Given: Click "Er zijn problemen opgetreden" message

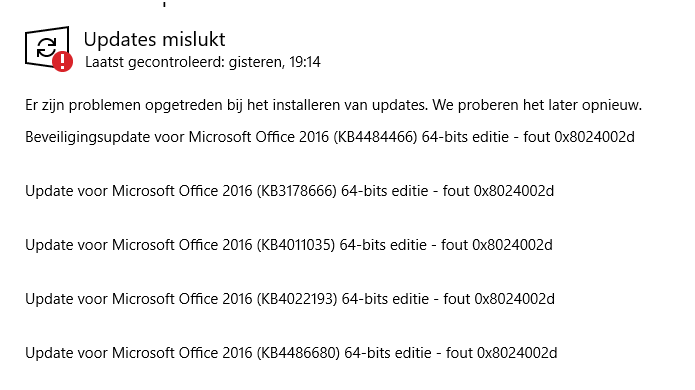Looking at the screenshot, I should pos(125,105).
